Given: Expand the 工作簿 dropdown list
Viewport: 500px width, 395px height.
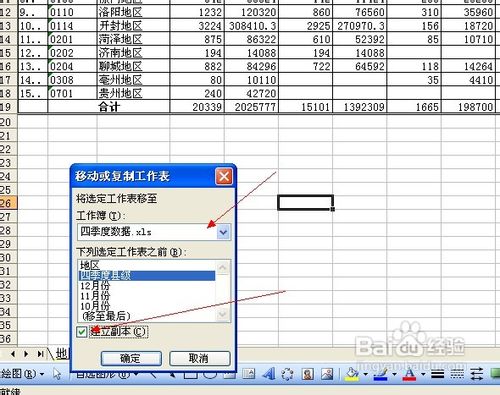Looking at the screenshot, I should point(223,232).
